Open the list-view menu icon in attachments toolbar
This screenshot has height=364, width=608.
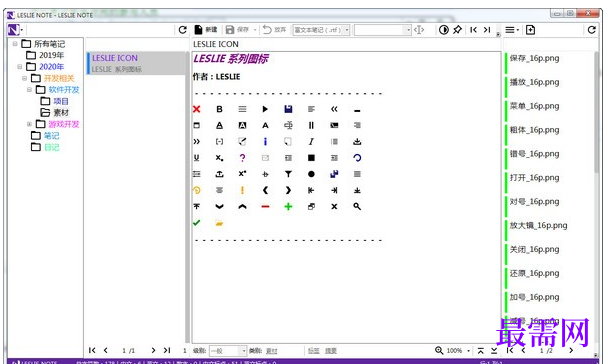click(512, 30)
